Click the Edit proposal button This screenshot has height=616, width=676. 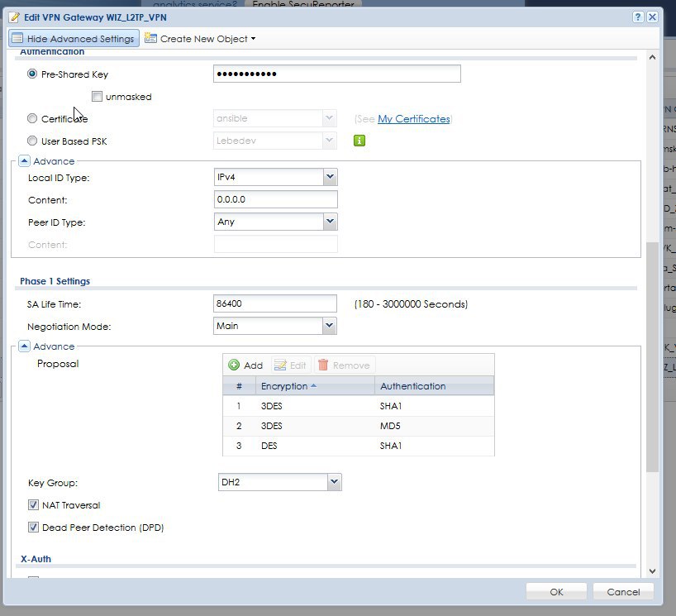(x=291, y=365)
